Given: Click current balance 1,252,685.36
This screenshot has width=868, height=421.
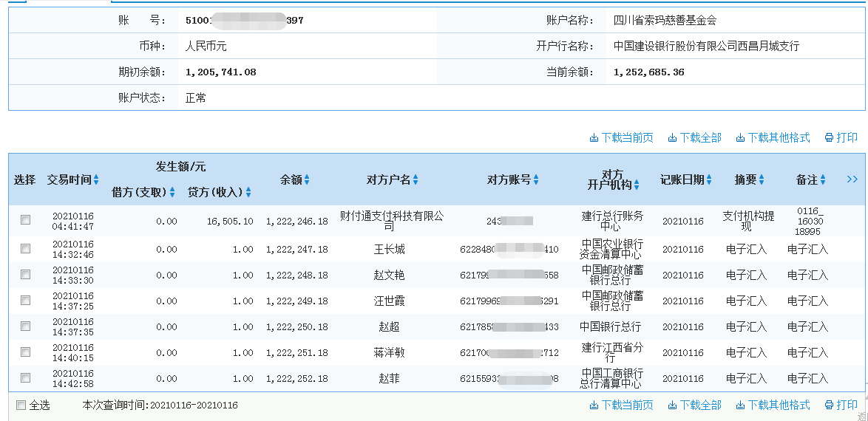Looking at the screenshot, I should [649, 72].
